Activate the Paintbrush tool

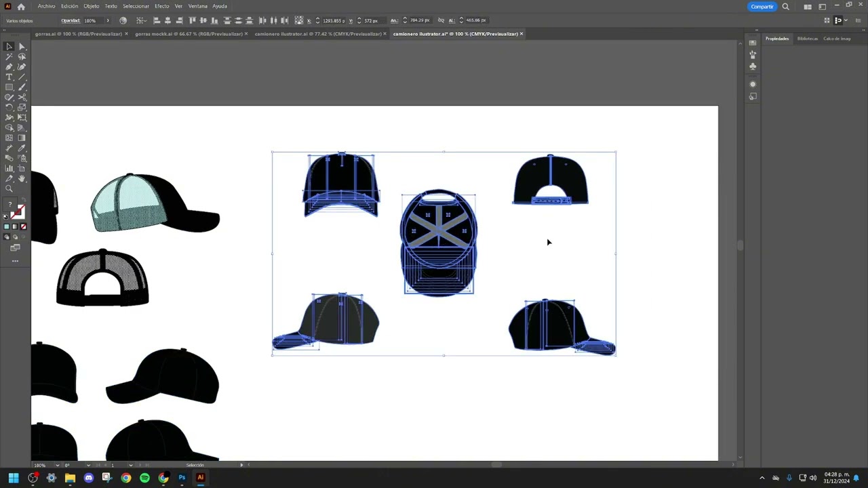[22, 87]
